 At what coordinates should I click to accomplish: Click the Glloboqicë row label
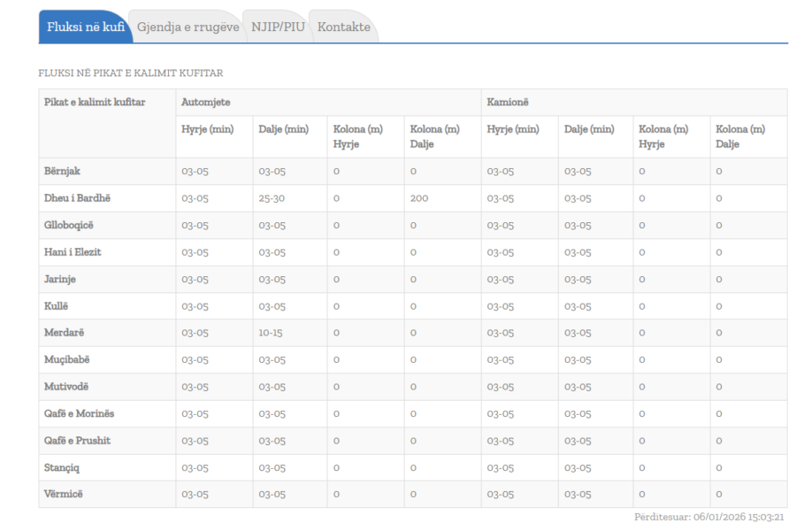(68, 225)
